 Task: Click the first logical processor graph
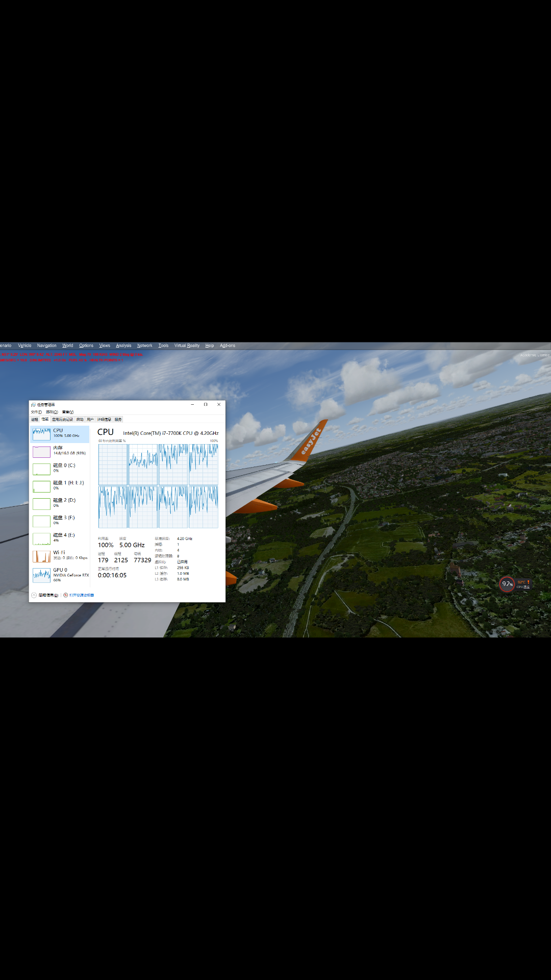pos(113,464)
